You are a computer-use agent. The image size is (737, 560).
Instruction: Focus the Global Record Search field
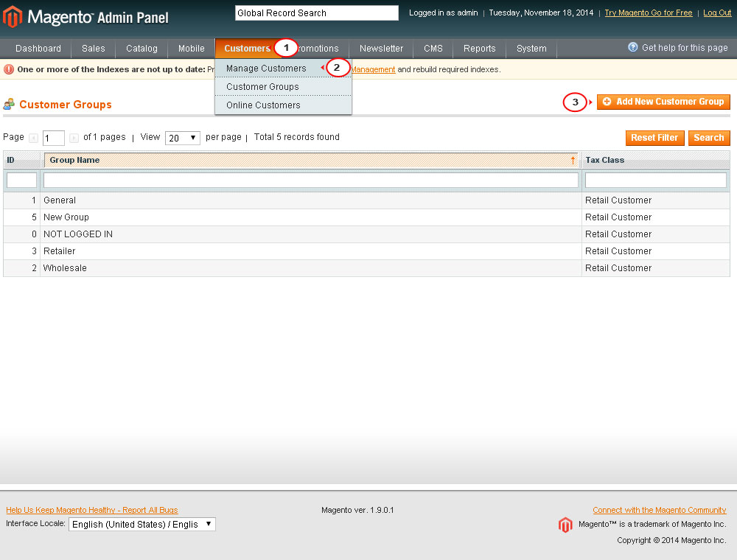(317, 13)
